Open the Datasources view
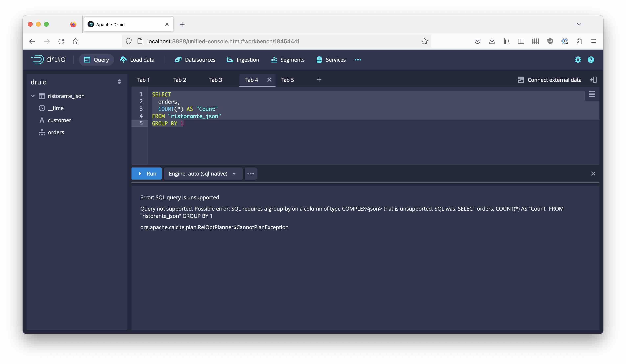626x364 pixels. 195,60
